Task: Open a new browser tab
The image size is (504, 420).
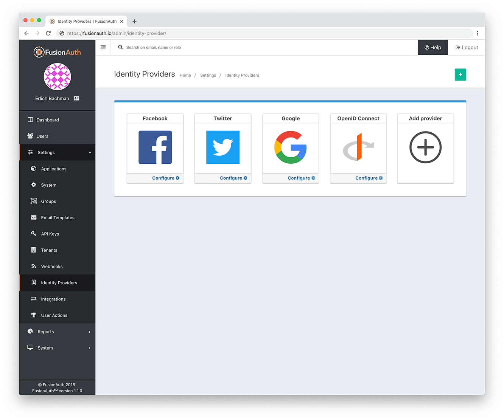Action: [x=134, y=22]
